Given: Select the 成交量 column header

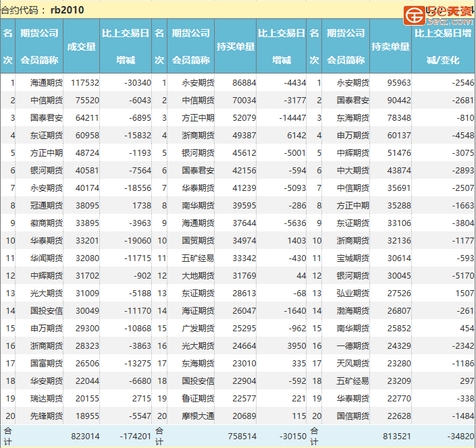Looking at the screenshot, I should [x=82, y=47].
